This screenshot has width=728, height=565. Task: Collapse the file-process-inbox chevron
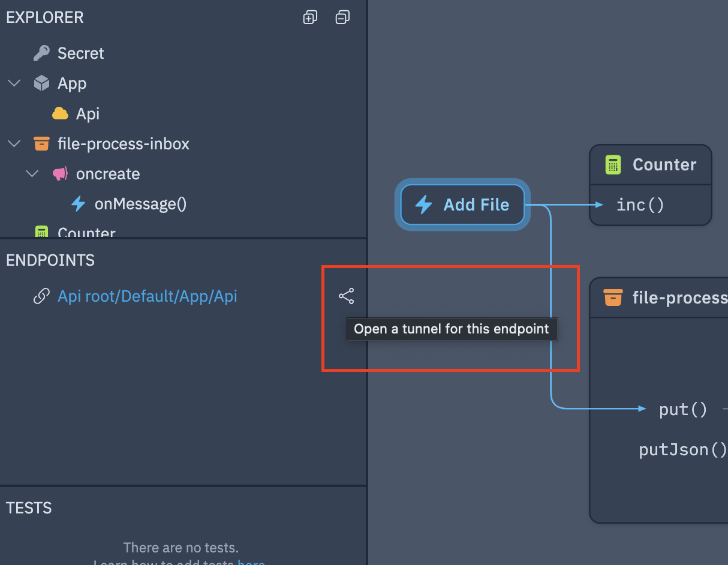click(x=14, y=144)
